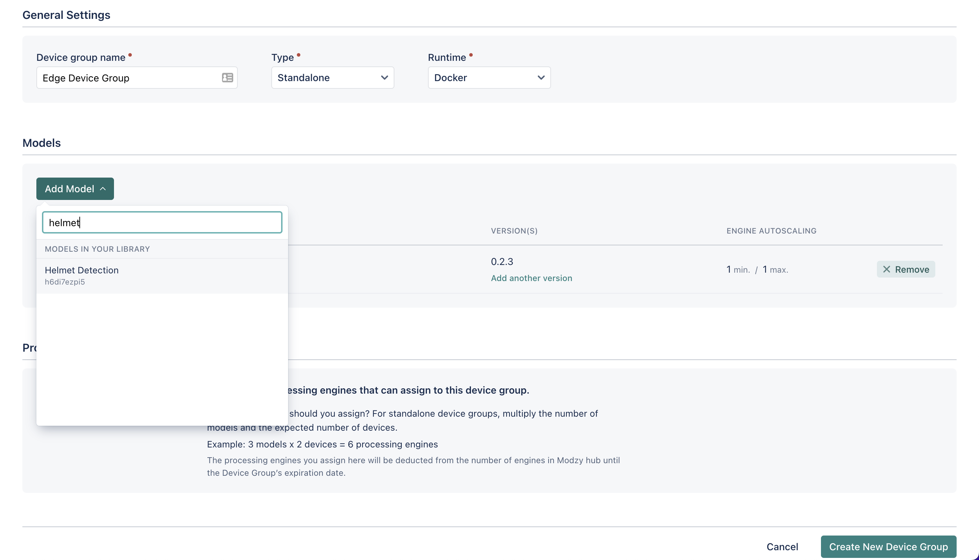
Task: Click the contact card autofill icon
Action: coord(227,78)
